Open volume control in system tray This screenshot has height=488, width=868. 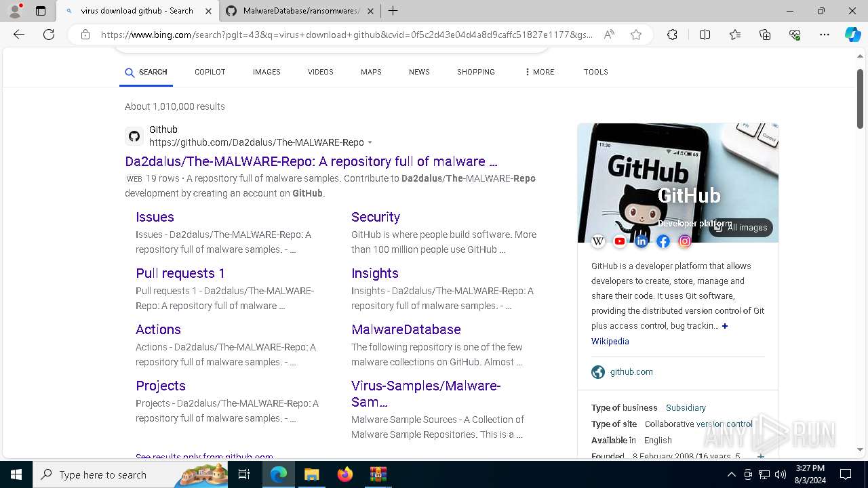click(x=781, y=474)
